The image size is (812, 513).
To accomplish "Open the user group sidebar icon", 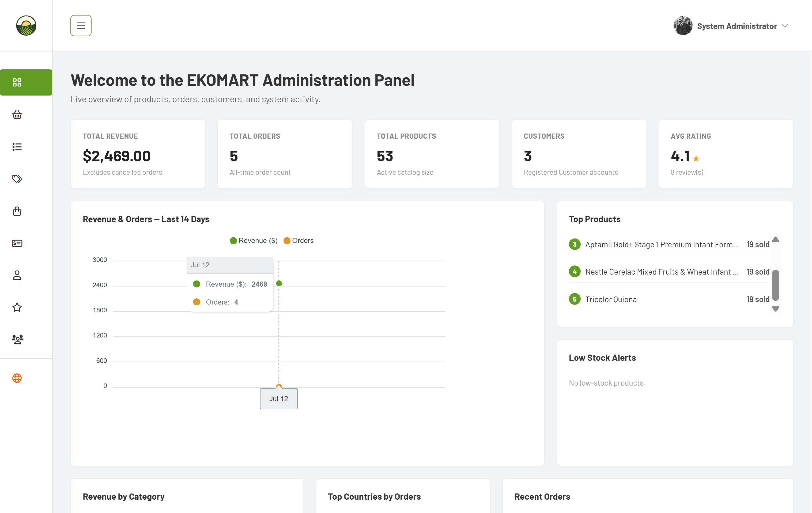I will click(x=17, y=339).
